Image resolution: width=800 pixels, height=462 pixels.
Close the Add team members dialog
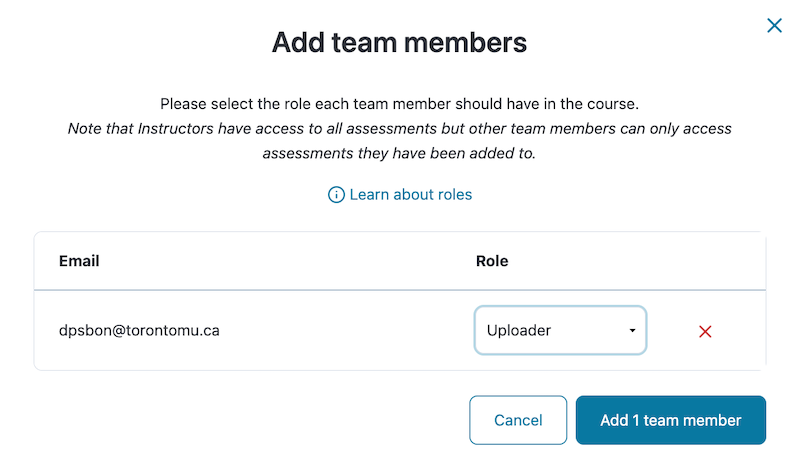(x=774, y=26)
